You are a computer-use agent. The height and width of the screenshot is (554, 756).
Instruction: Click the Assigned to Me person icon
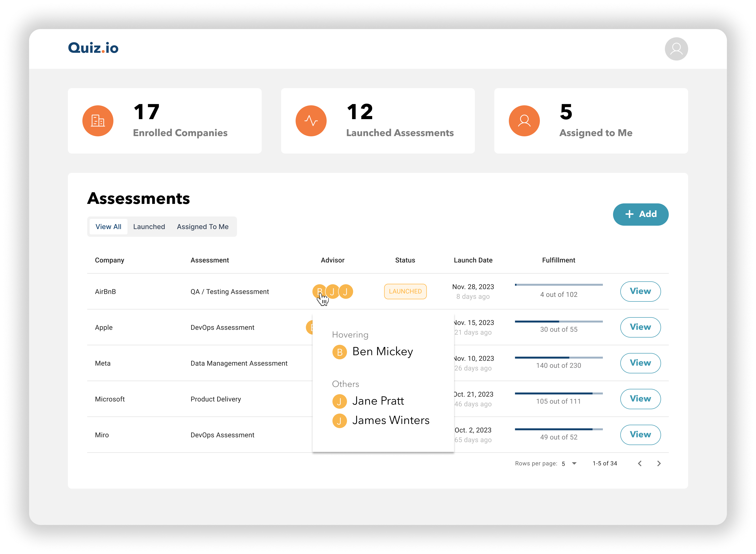click(x=524, y=121)
